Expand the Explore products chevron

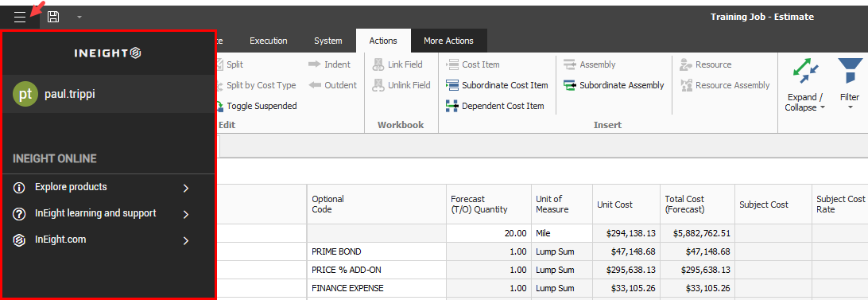click(186, 188)
